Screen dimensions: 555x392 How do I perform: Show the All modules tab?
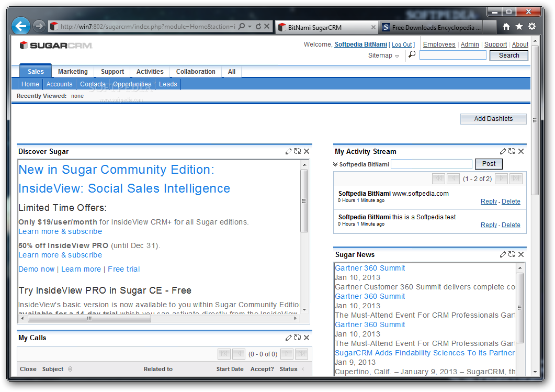tap(232, 72)
